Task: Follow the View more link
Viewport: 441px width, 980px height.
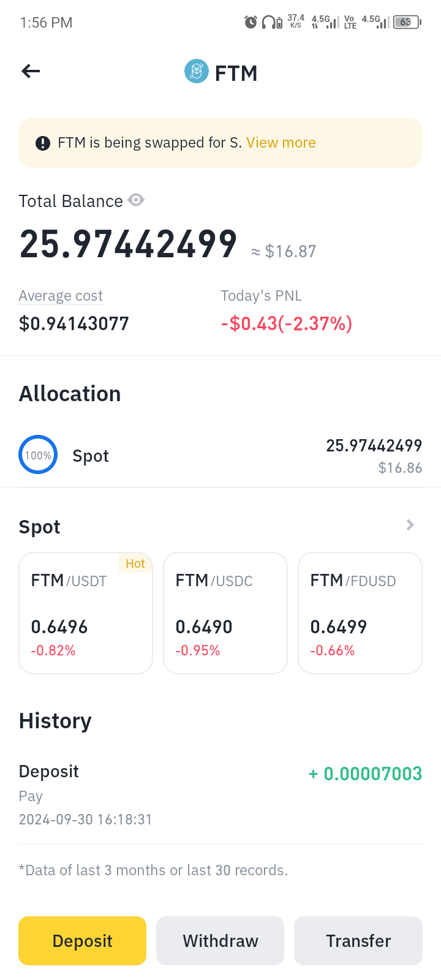Action: (x=281, y=143)
